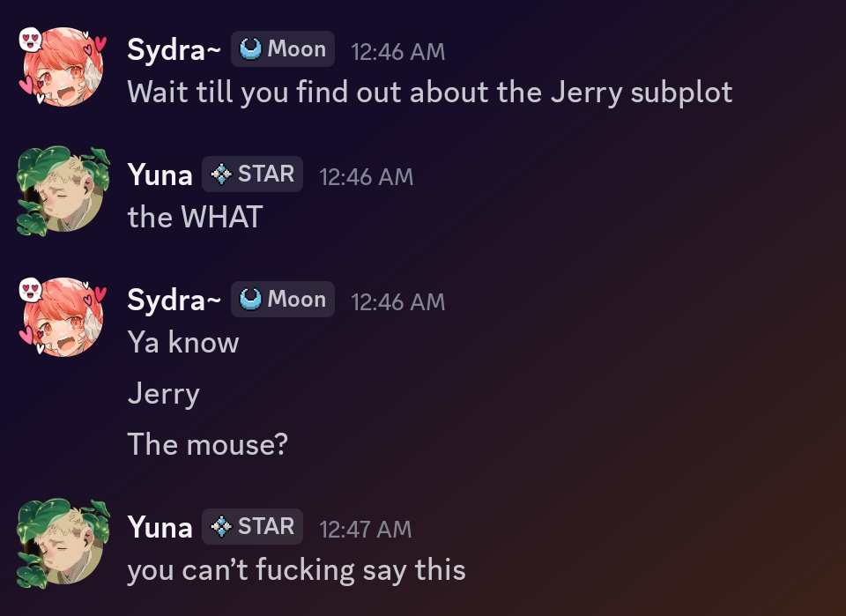Select the "The mouse?" message
This screenshot has height=616, width=846.
(x=207, y=443)
